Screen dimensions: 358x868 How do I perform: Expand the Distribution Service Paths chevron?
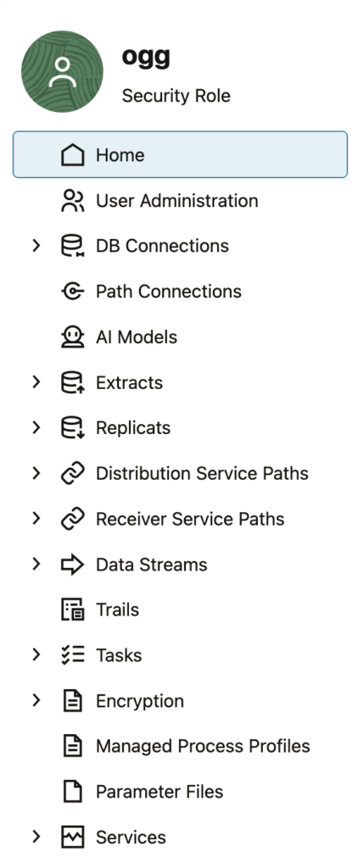click(x=36, y=473)
